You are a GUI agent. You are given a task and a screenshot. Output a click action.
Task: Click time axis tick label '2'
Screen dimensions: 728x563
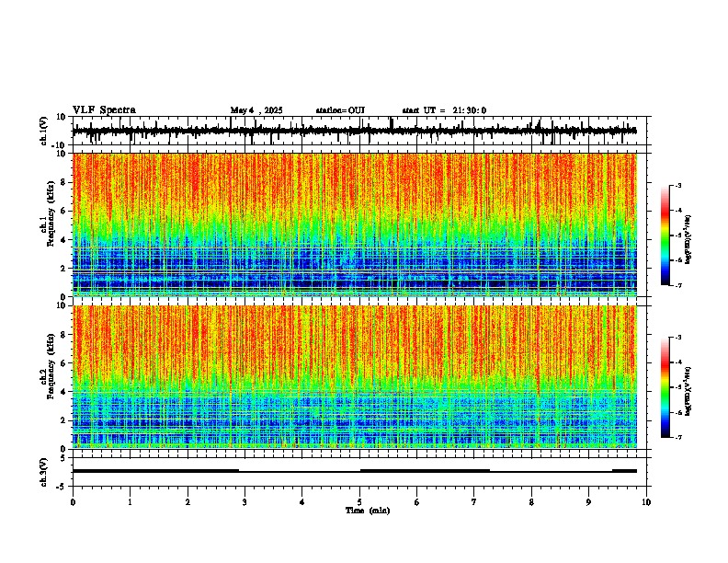[188, 502]
